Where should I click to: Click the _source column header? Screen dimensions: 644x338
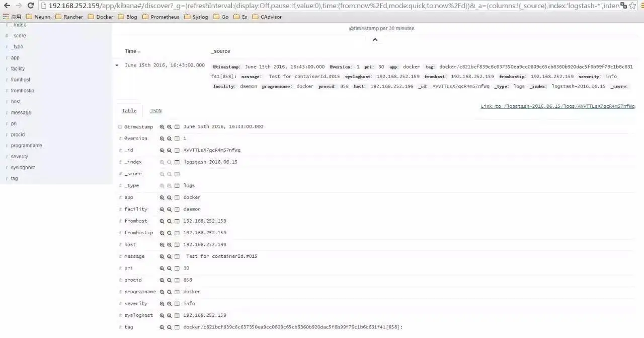tap(220, 51)
